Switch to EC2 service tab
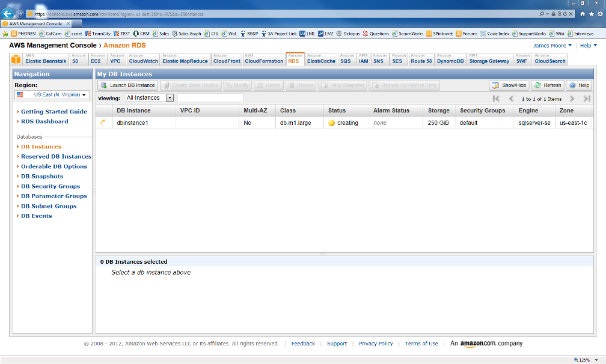Viewport: 606px width, 364px height. coord(97,59)
